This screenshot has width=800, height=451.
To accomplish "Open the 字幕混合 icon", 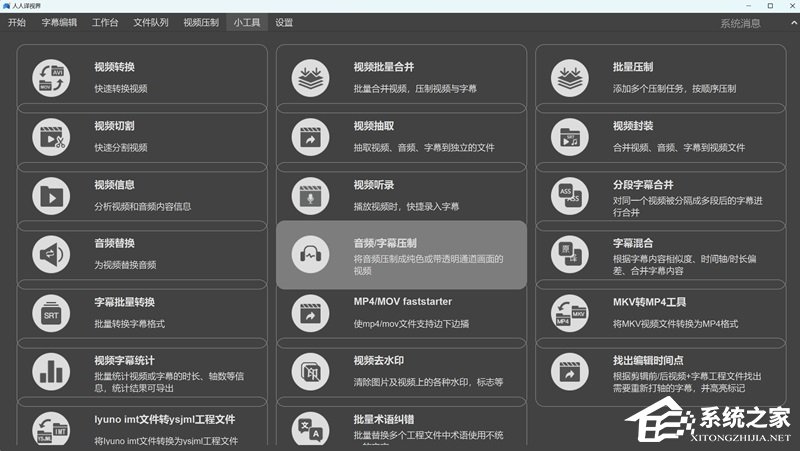I will click(x=570, y=254).
